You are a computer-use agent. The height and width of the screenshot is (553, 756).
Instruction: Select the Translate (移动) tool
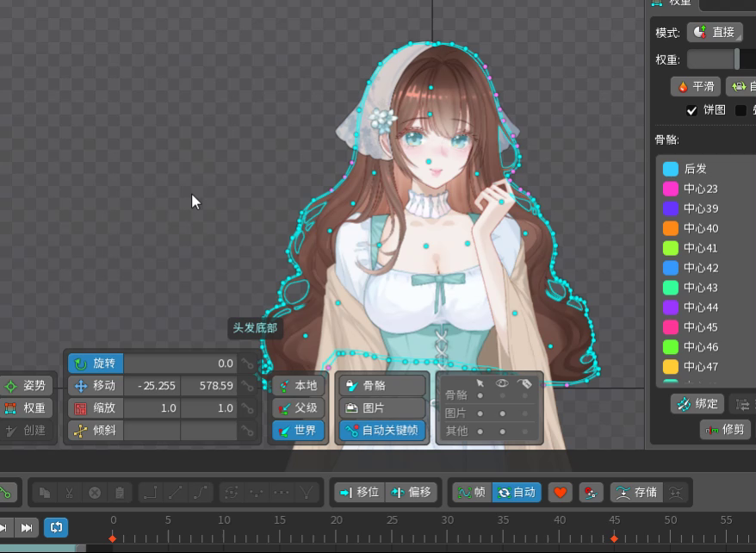[96, 386]
